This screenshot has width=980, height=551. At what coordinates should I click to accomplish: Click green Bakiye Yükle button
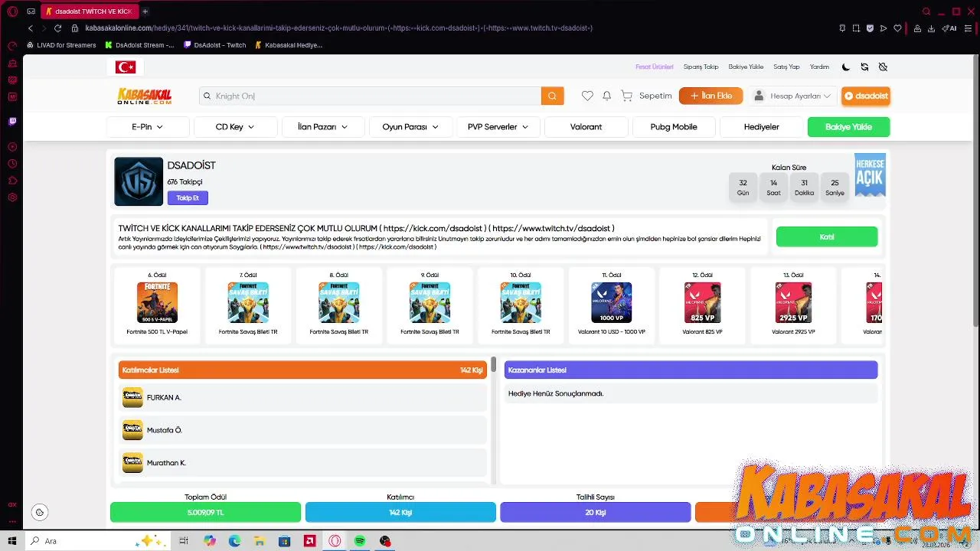(x=848, y=127)
